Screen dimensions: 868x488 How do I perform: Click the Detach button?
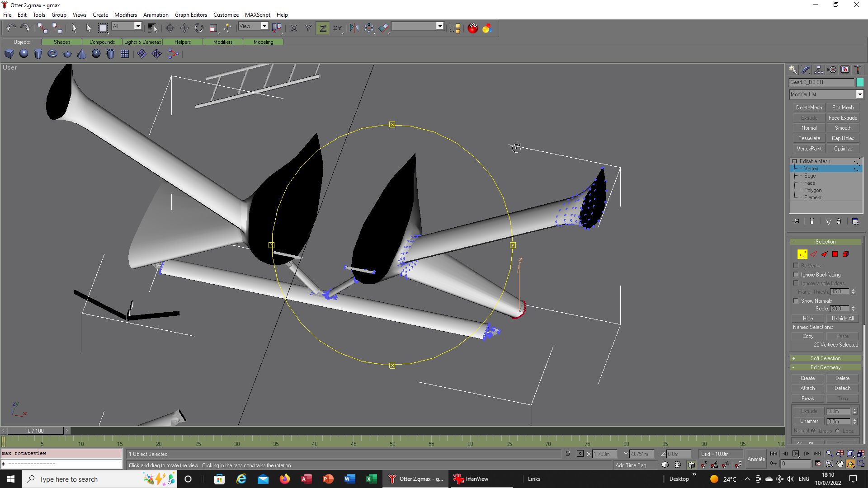click(x=842, y=388)
